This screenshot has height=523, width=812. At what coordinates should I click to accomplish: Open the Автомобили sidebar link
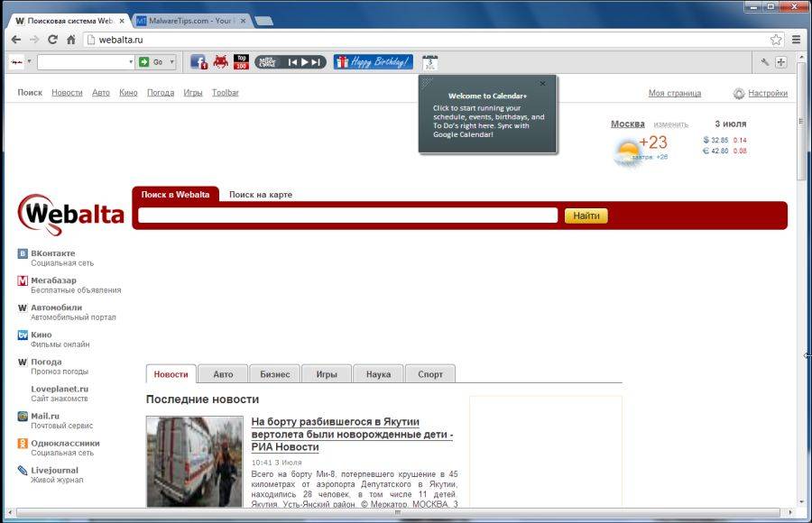click(x=57, y=307)
